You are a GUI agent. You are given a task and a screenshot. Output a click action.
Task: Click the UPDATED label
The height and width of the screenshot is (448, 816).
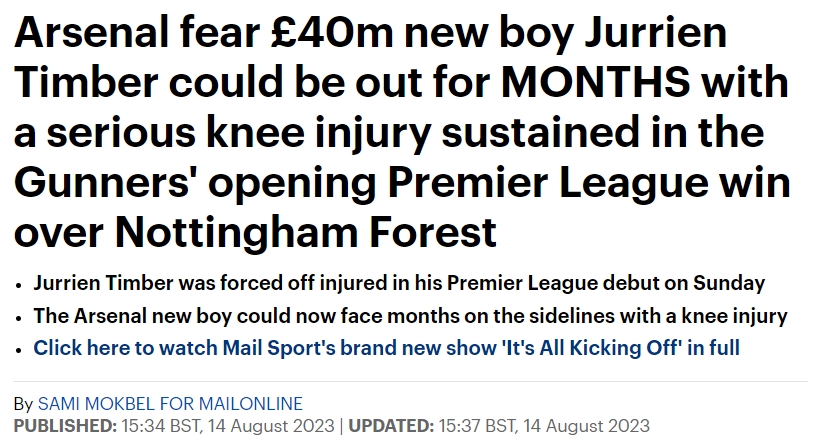[x=391, y=426]
